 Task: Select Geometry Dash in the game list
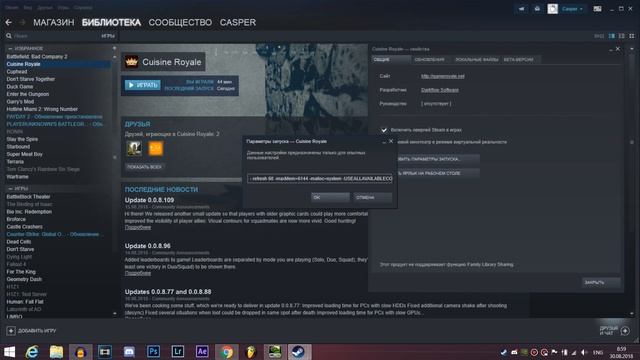(24, 279)
